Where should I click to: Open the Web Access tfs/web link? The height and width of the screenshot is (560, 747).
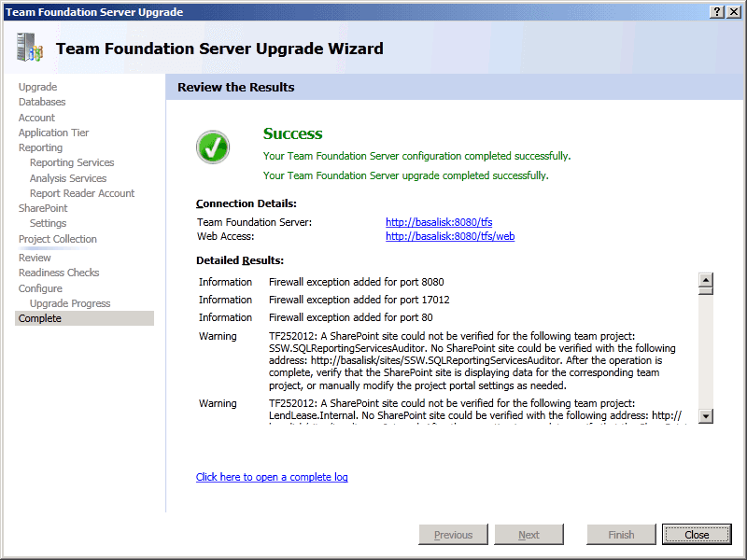coord(449,236)
